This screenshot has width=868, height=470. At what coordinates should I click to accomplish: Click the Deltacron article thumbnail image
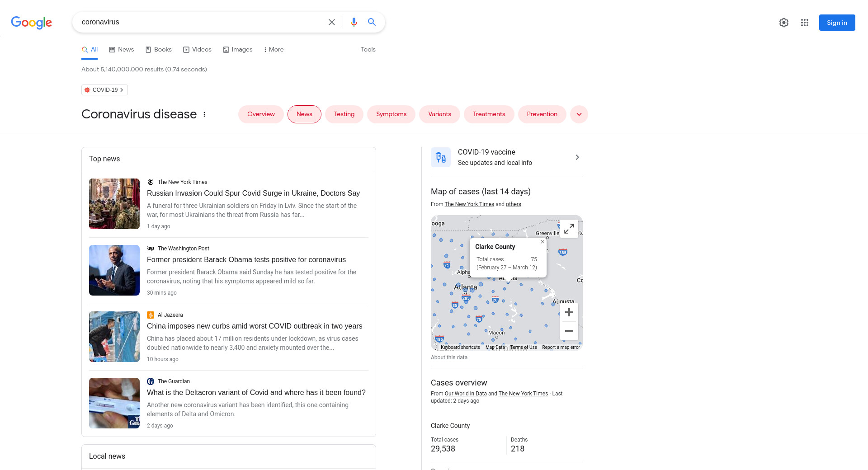[x=114, y=403]
